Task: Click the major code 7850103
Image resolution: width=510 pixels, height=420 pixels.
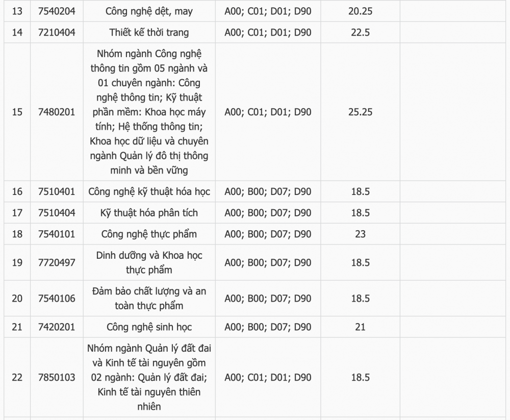Action: (x=57, y=377)
